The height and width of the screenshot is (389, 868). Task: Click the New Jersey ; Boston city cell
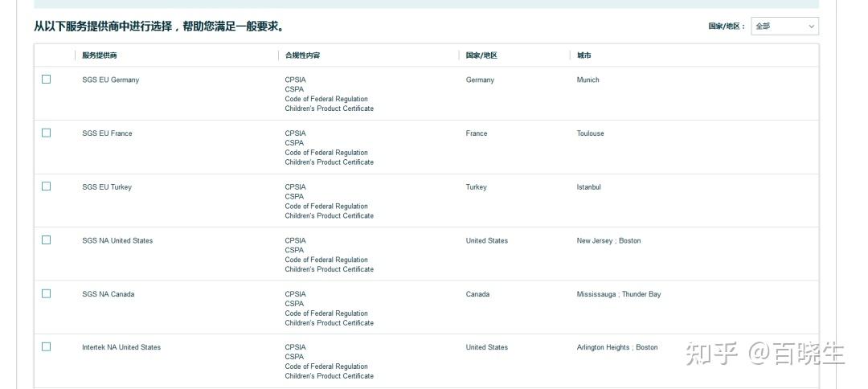pyautogui.click(x=609, y=240)
